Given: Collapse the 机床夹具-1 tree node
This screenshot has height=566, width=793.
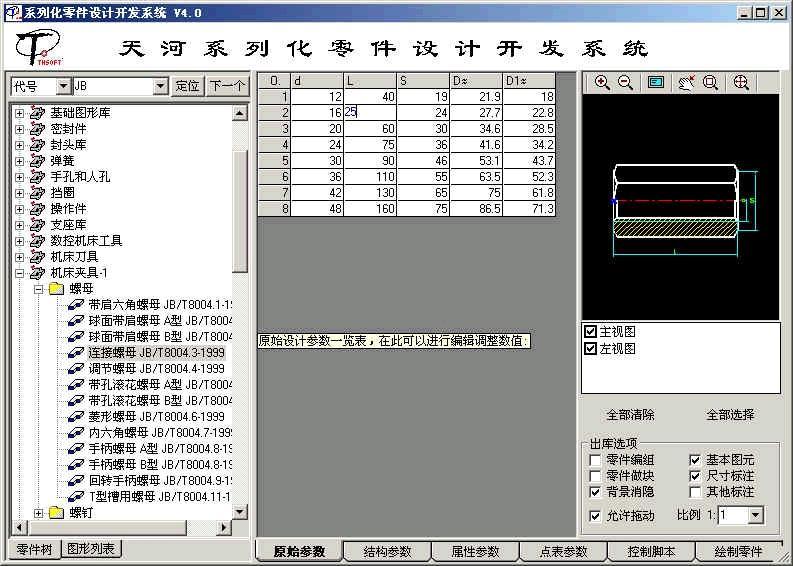Looking at the screenshot, I should (19, 273).
